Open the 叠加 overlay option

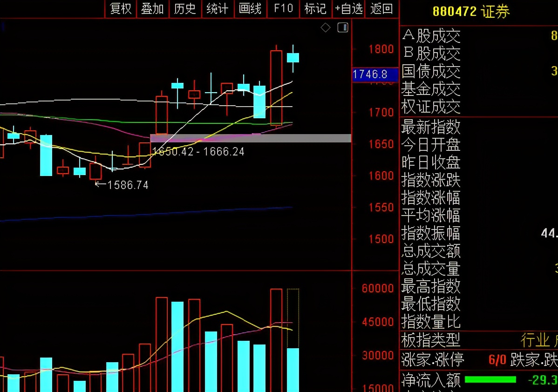point(152,8)
